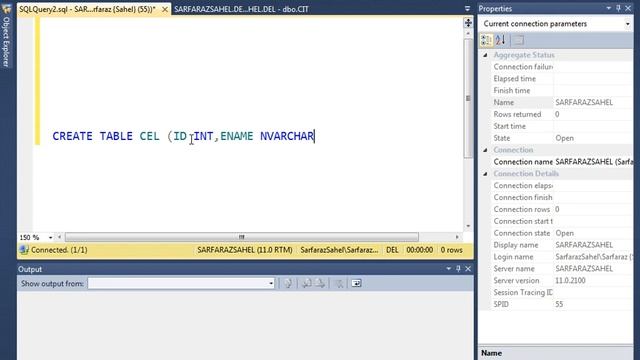Select the Server name property row

pyautogui.click(x=562, y=269)
